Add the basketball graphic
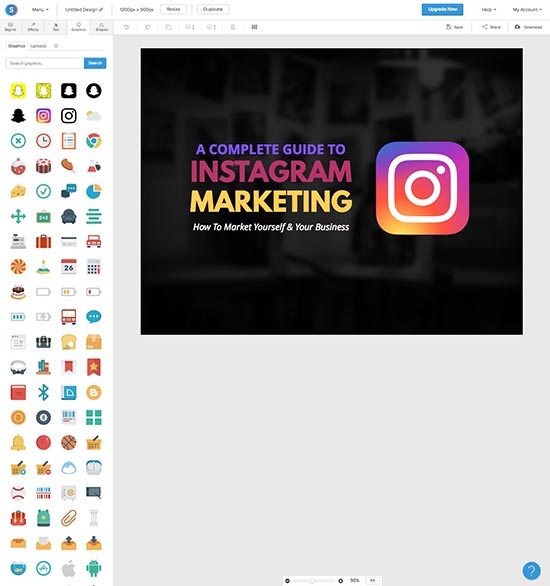Screen dimensions: 550x586 (x=69, y=442)
